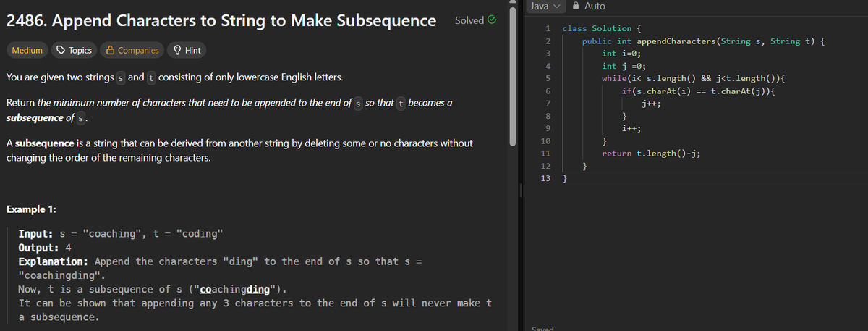Viewport: 868px width, 331px height.
Task: Click line number 11 in editor gutter
Action: (x=545, y=154)
